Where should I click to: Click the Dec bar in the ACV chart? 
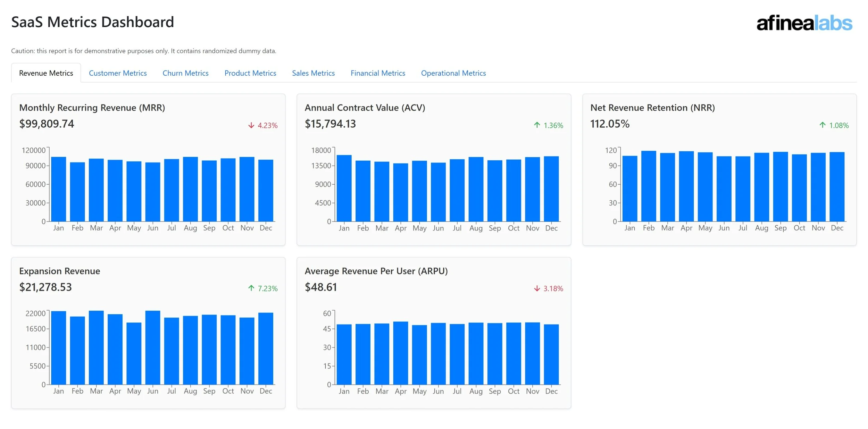tap(551, 189)
